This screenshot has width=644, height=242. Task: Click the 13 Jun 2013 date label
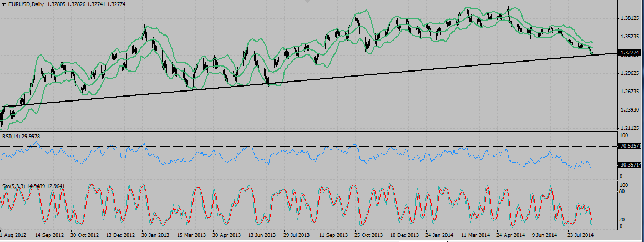pyautogui.click(x=261, y=236)
